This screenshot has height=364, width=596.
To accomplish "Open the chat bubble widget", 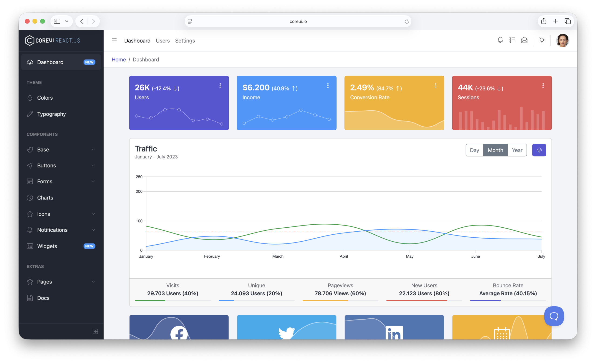I will [554, 316].
